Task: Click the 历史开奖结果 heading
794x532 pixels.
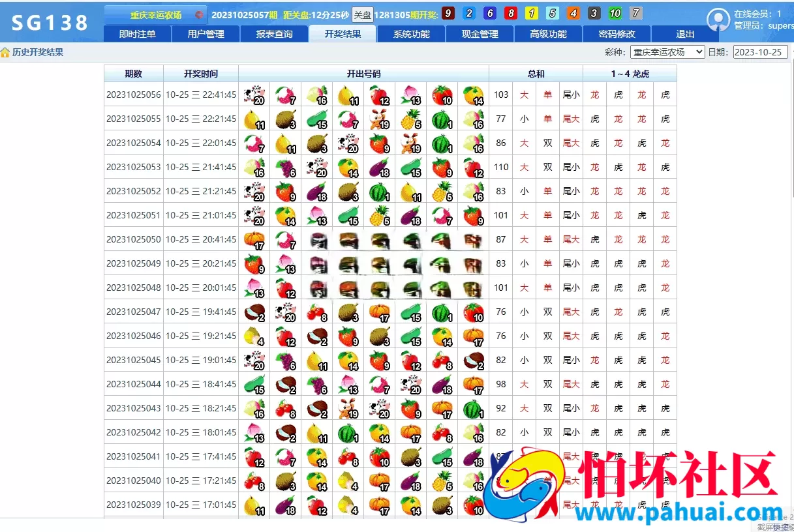Action: pyautogui.click(x=38, y=52)
